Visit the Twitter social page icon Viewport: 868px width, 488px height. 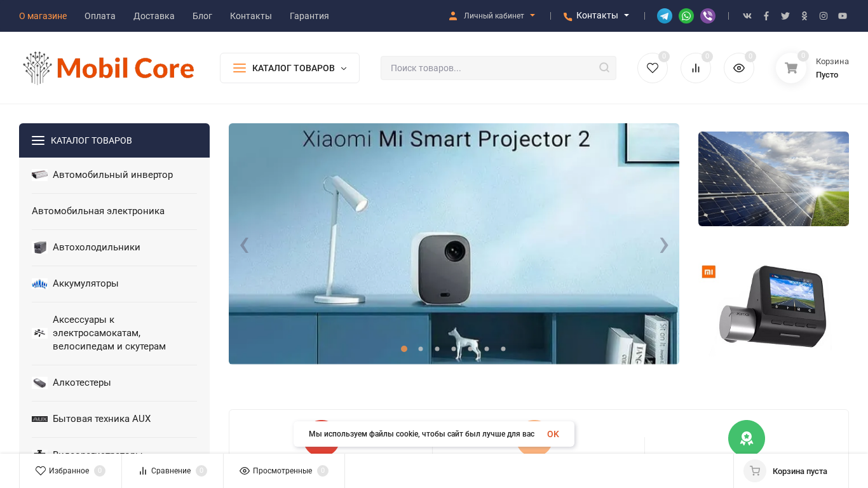pos(785,16)
